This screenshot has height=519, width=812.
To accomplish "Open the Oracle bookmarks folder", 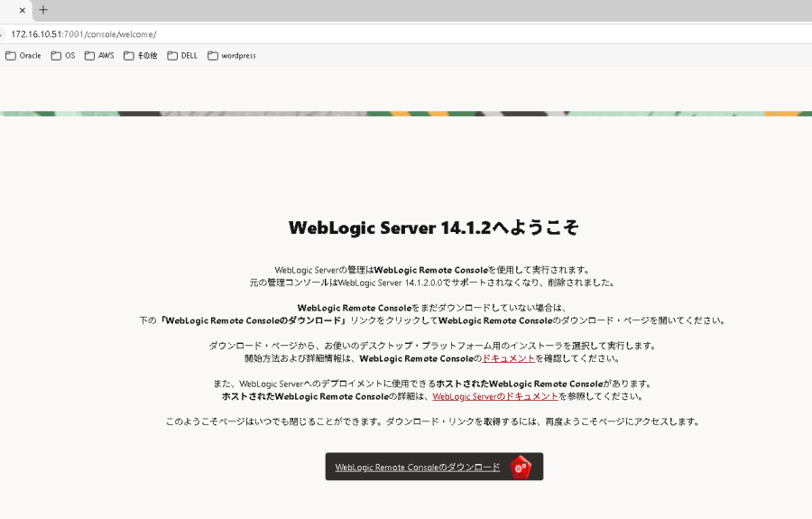I will tap(23, 55).
